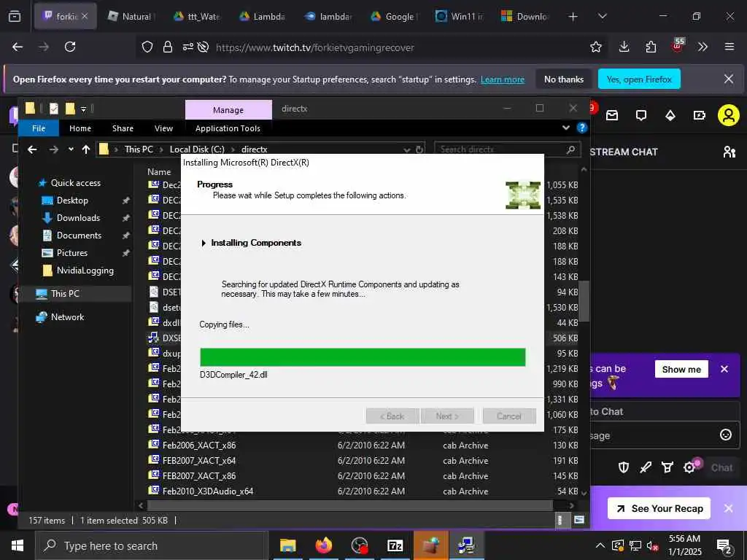This screenshot has height=560, width=747.
Task: Reload the Twitch page in Firefox
Action: coord(70,47)
